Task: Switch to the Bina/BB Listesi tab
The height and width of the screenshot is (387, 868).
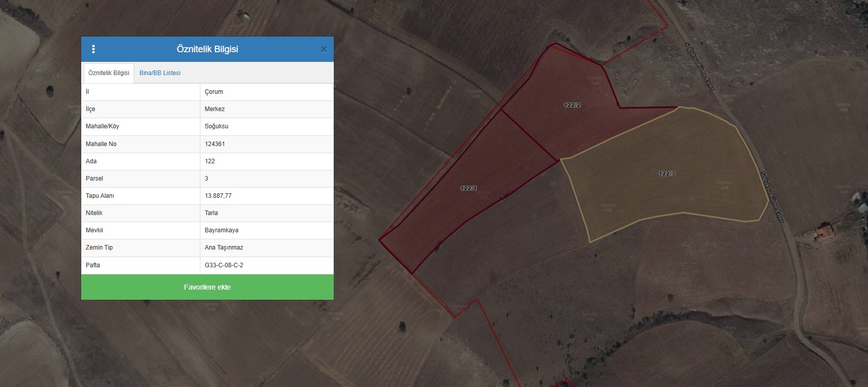Action: (160, 73)
